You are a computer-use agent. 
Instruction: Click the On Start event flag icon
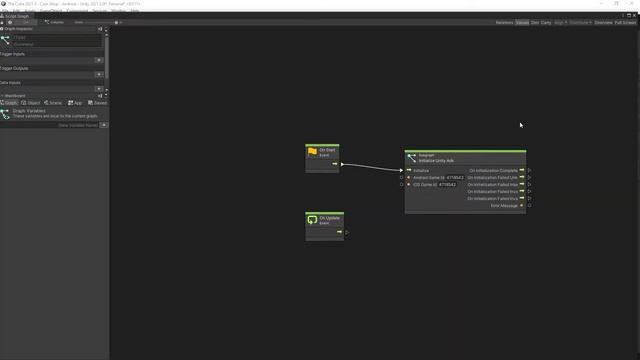(313, 152)
